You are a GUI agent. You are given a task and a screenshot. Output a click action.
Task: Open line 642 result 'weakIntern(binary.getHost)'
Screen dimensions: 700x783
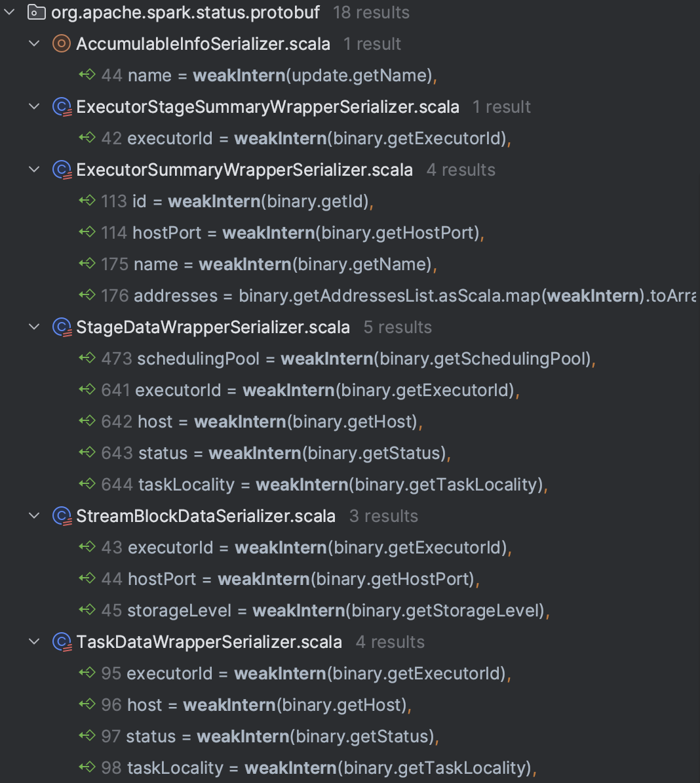[281, 422]
